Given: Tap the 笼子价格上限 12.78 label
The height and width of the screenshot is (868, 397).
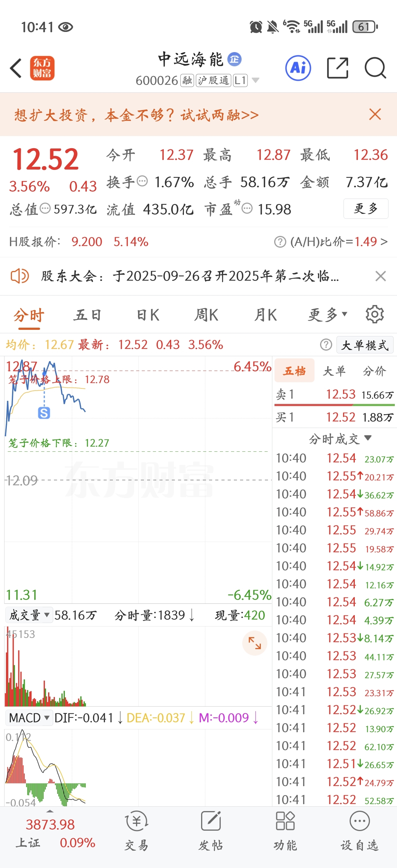Looking at the screenshot, I should click(59, 379).
